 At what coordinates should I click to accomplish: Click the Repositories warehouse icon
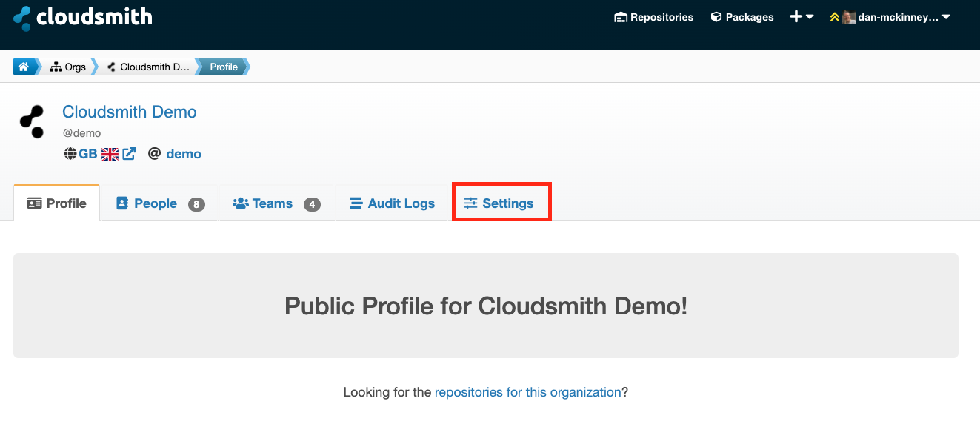(x=621, y=17)
